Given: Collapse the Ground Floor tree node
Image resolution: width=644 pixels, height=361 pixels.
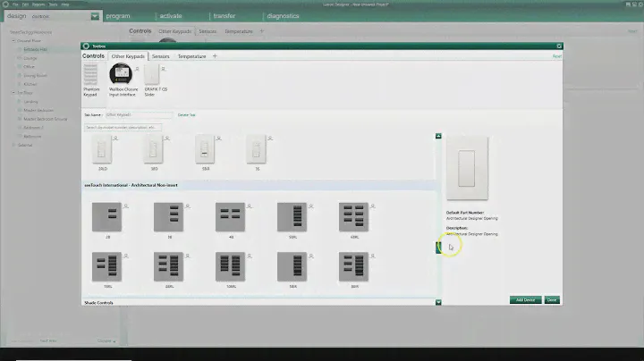Looking at the screenshot, I should pos(13,40).
